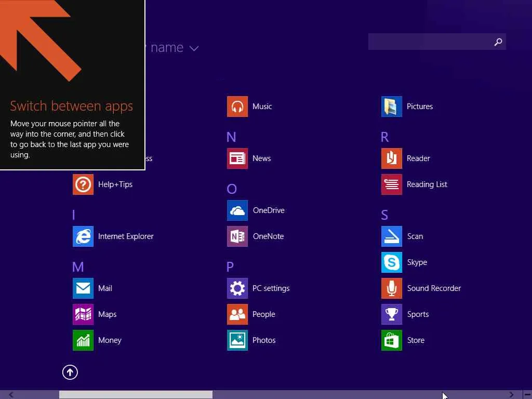Open the Mail envelope icon
532x399 pixels.
(83, 288)
